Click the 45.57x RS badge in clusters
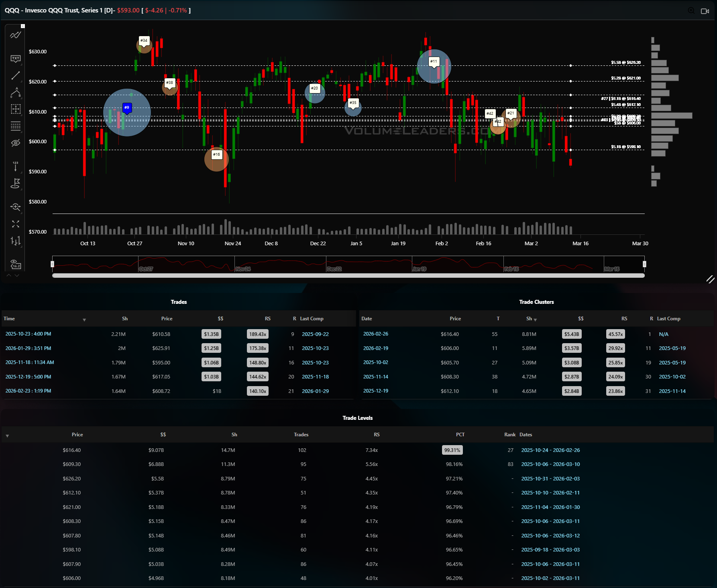Viewport: 717px width, 588px height. click(615, 334)
